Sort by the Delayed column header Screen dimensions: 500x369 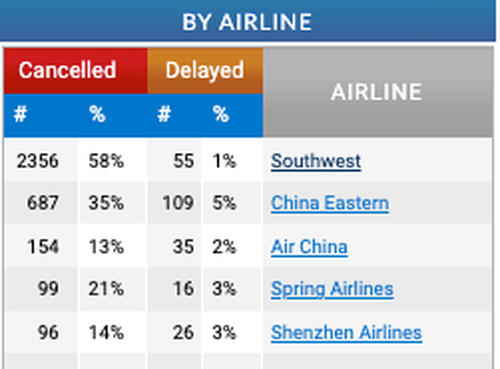(205, 71)
